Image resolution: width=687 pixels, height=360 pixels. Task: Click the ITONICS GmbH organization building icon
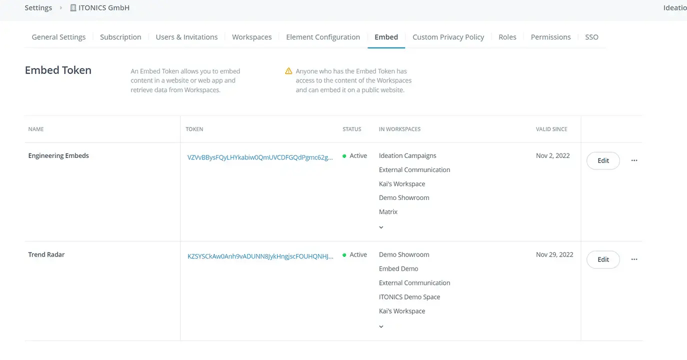[73, 8]
